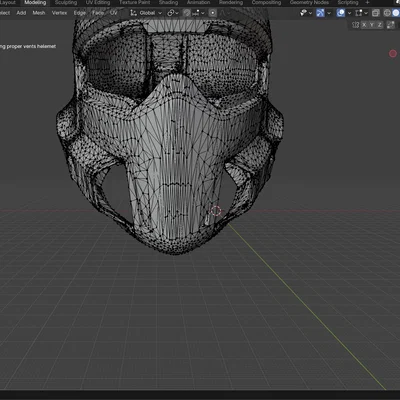The width and height of the screenshot is (400, 400).
Task: Toggle the snapping magnet icon
Action: pos(187,13)
